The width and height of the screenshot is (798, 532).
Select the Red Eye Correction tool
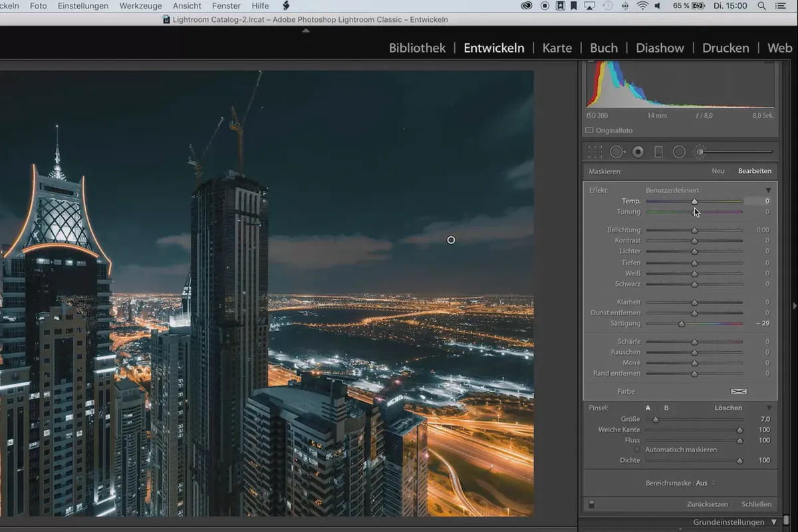[638, 152]
